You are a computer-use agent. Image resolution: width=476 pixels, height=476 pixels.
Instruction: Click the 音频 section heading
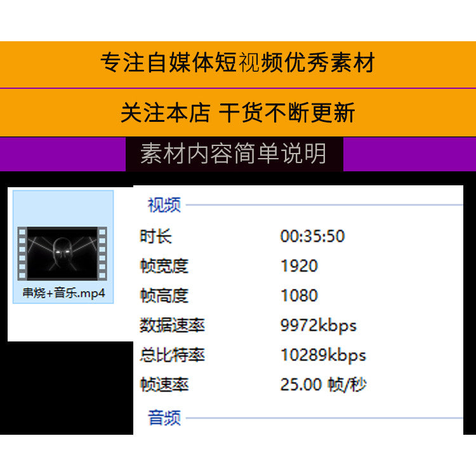tap(164, 418)
